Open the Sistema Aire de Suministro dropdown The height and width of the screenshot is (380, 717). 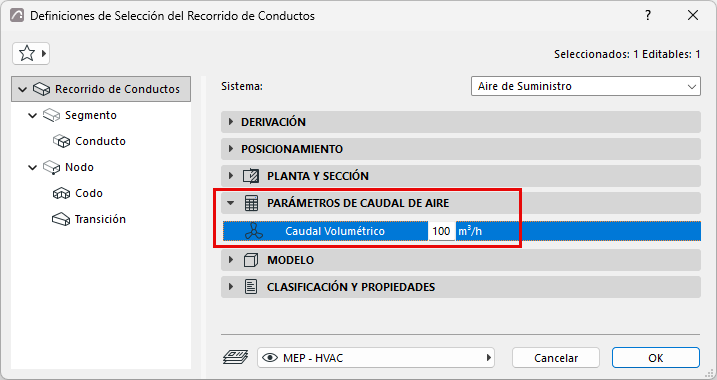(x=585, y=86)
